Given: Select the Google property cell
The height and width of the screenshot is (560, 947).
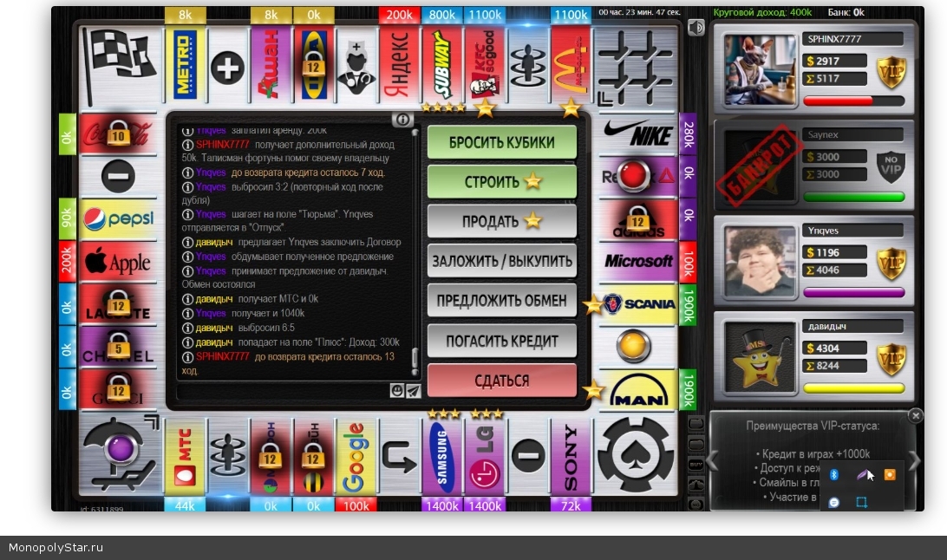Looking at the screenshot, I should [356, 457].
